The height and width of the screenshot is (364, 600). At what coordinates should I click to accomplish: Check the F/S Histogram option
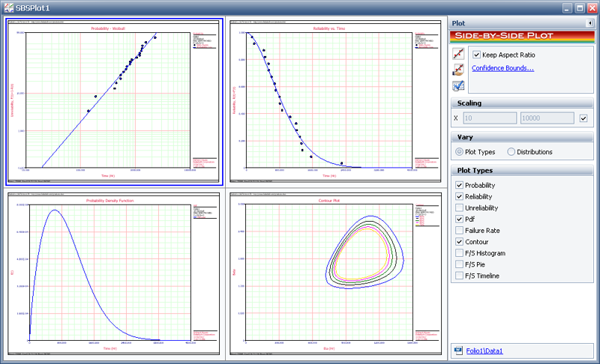point(460,253)
